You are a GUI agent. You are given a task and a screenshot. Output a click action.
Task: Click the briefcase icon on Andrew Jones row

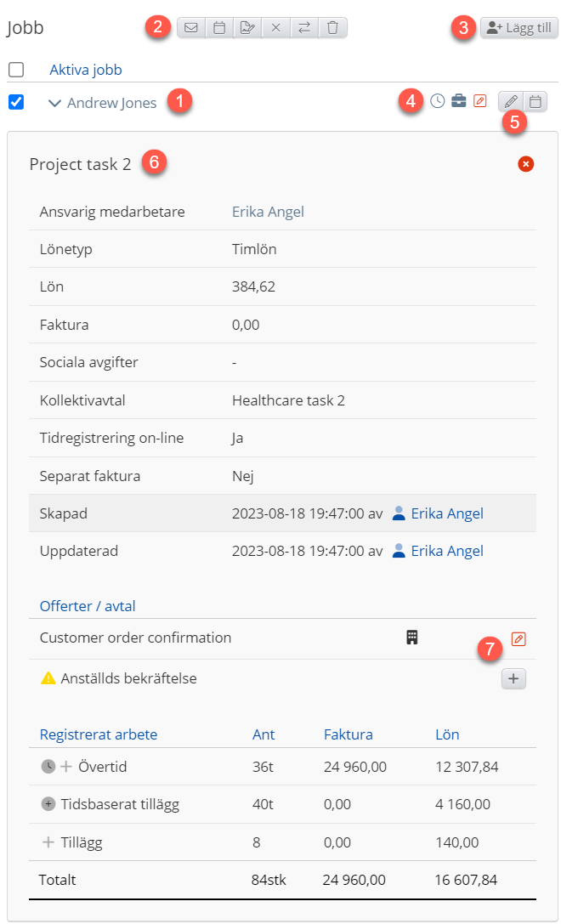click(458, 102)
